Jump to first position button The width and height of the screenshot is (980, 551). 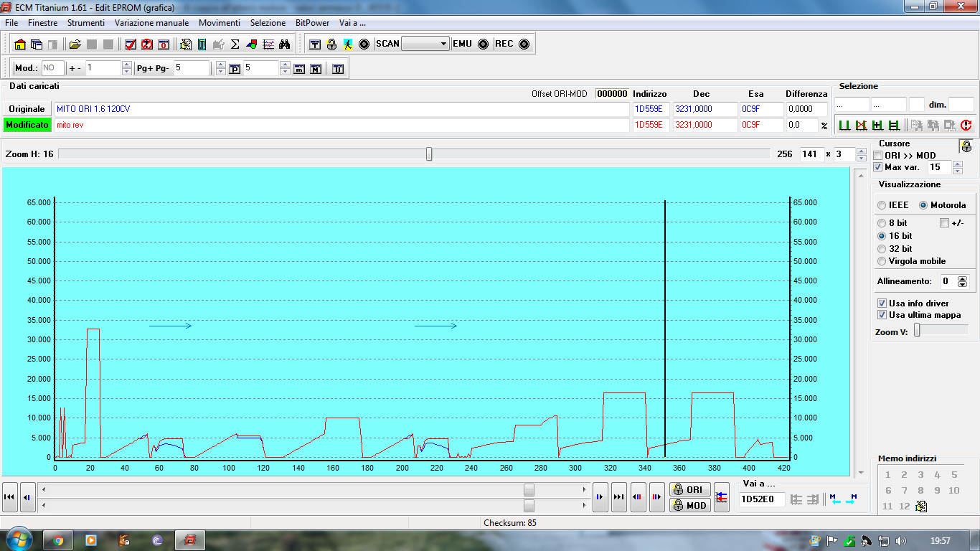click(x=10, y=497)
